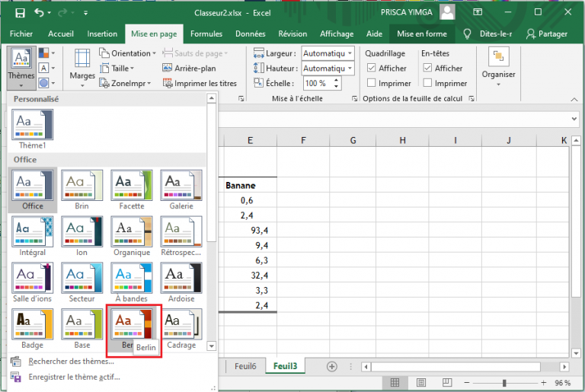Apply the Intégral theme

point(33,237)
